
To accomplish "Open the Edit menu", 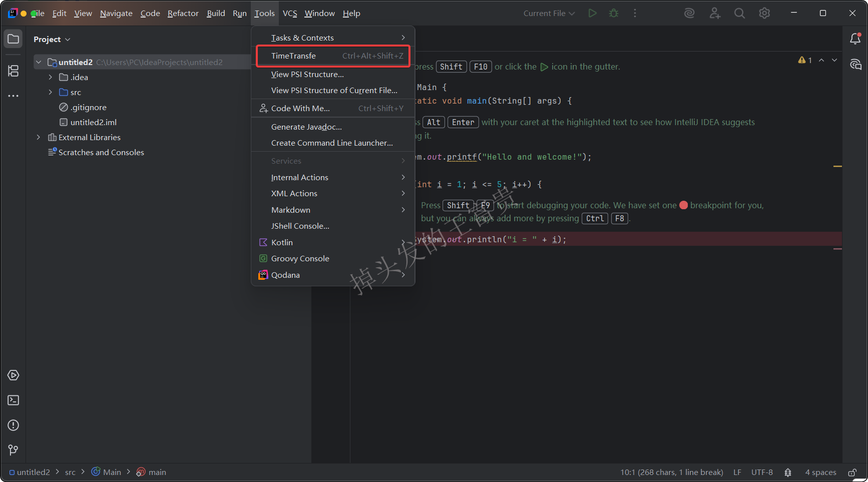I will [59, 13].
